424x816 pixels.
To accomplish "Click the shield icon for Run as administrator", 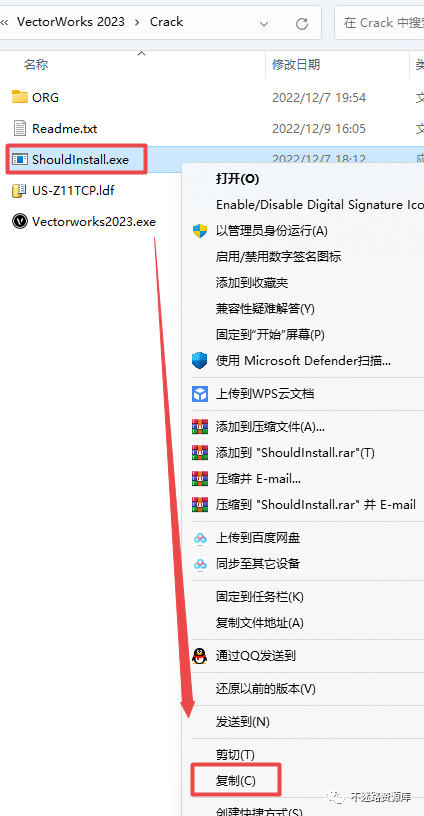I will click(200, 231).
